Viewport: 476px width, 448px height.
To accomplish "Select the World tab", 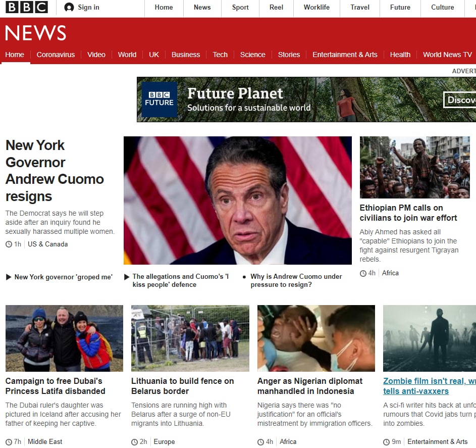I will pyautogui.click(x=127, y=55).
